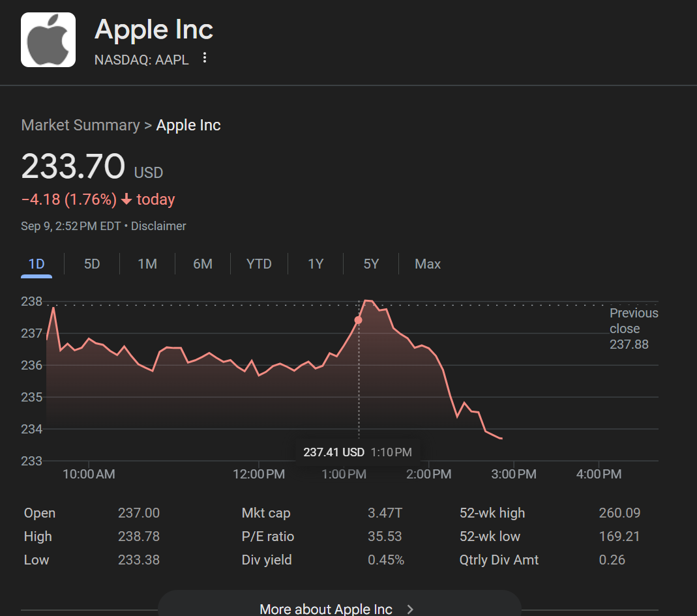697x616 pixels.
Task: Click the Sep 9, 2:52 PM EDT timestamp
Action: pyautogui.click(x=70, y=226)
